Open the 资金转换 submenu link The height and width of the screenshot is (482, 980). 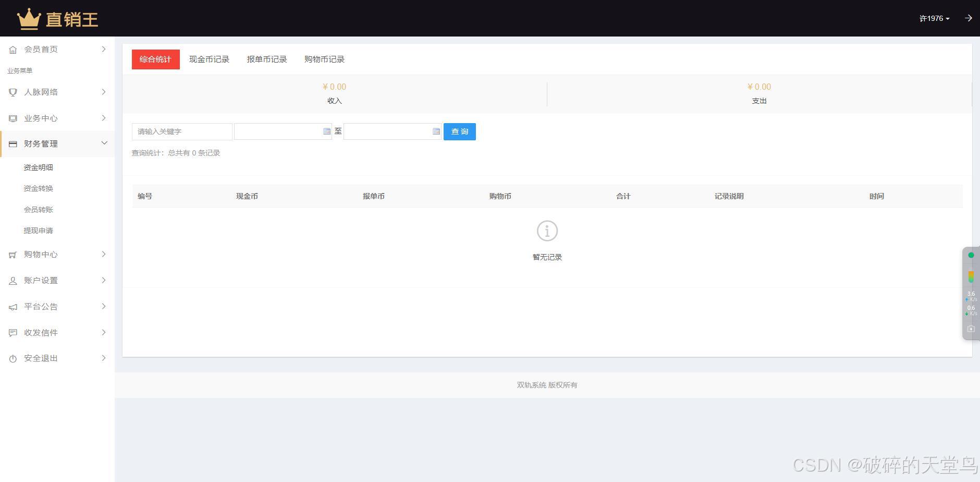coord(38,188)
